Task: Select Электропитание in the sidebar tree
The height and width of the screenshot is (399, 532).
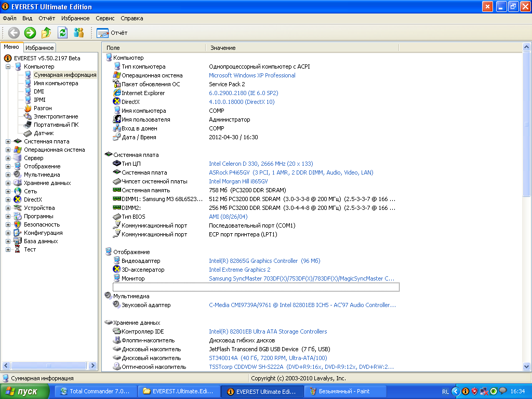Action: [x=56, y=116]
